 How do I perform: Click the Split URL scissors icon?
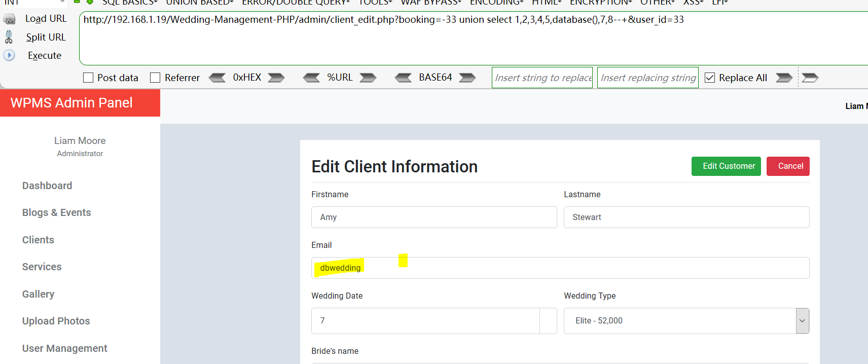tap(9, 37)
